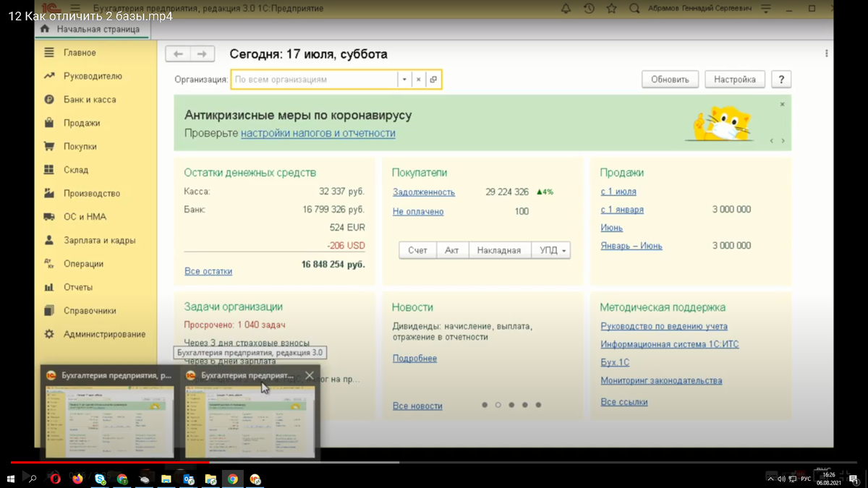
Task: Click user name Абрамов Геннадий Сергеевич
Action: 699,9
